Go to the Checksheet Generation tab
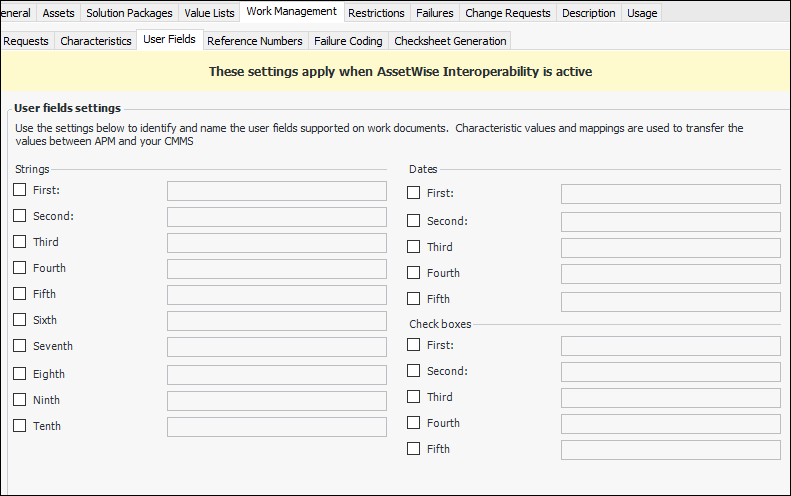 tap(450, 41)
